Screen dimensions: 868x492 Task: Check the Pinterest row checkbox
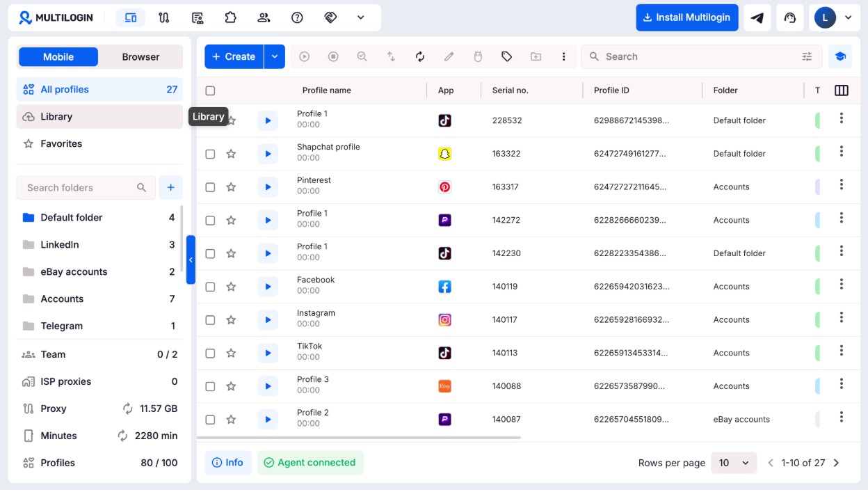pyautogui.click(x=210, y=187)
